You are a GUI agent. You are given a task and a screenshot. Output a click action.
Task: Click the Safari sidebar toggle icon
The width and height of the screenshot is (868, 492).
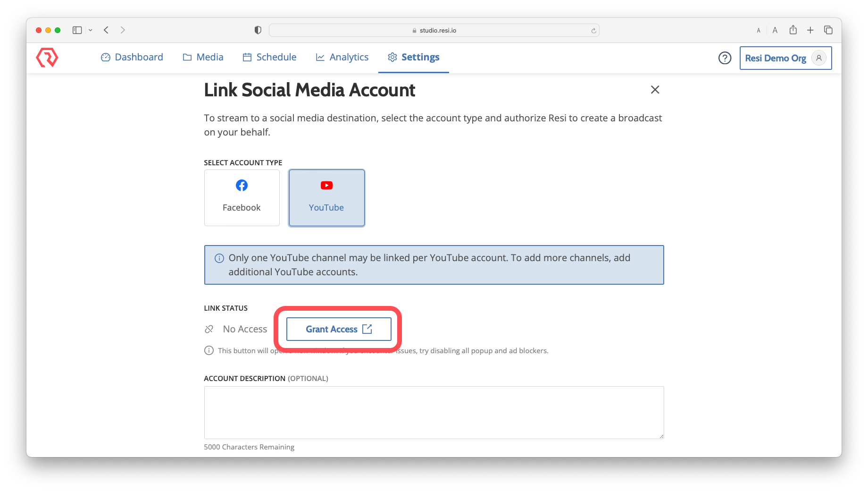77,30
